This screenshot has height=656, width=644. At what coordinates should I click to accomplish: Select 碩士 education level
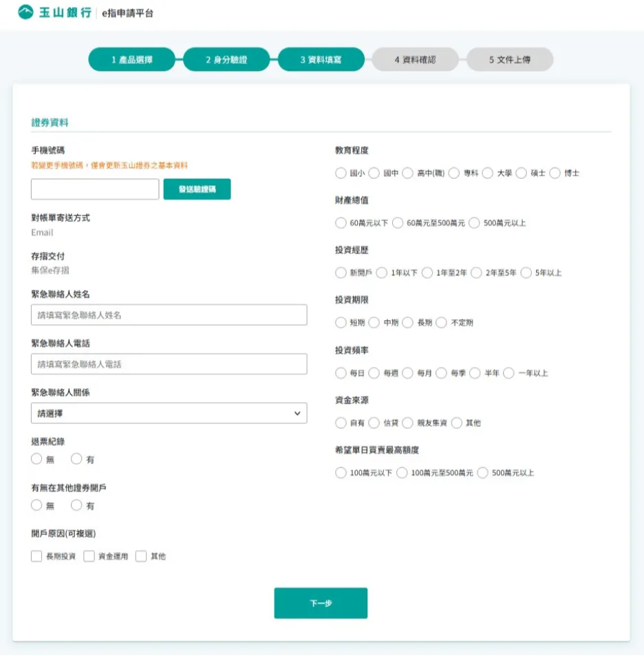[x=522, y=173]
